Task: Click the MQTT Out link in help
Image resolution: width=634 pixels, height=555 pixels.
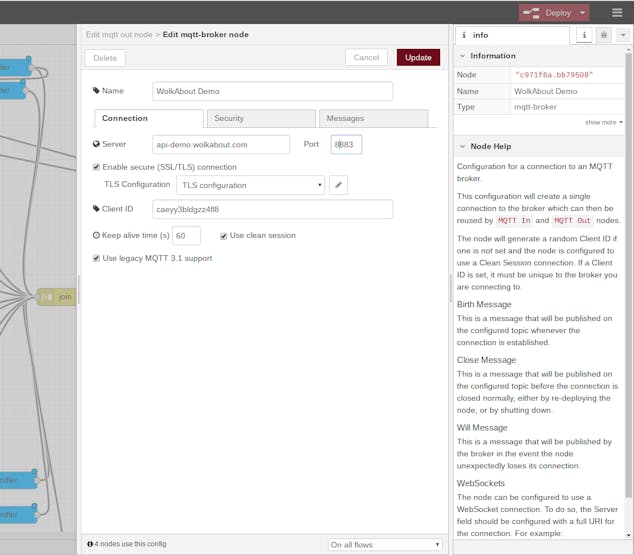Action: [572, 221]
